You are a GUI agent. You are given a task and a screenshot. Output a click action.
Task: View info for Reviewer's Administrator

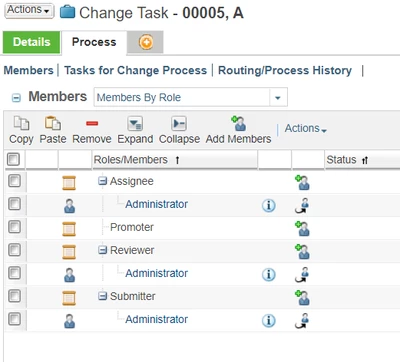pos(269,274)
